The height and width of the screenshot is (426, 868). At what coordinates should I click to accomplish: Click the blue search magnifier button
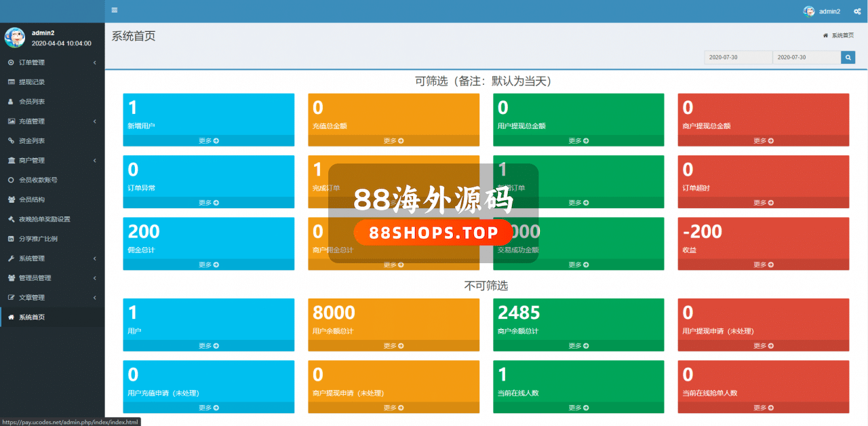coord(848,58)
